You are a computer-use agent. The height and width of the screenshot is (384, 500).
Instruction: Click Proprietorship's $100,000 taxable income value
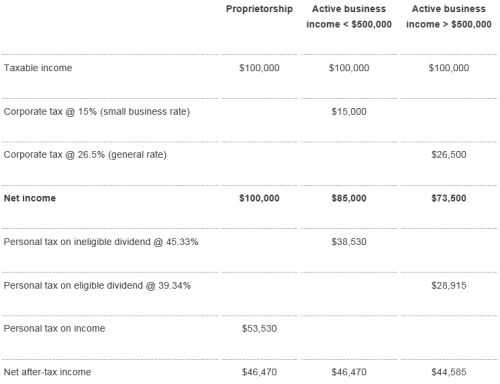coord(259,68)
